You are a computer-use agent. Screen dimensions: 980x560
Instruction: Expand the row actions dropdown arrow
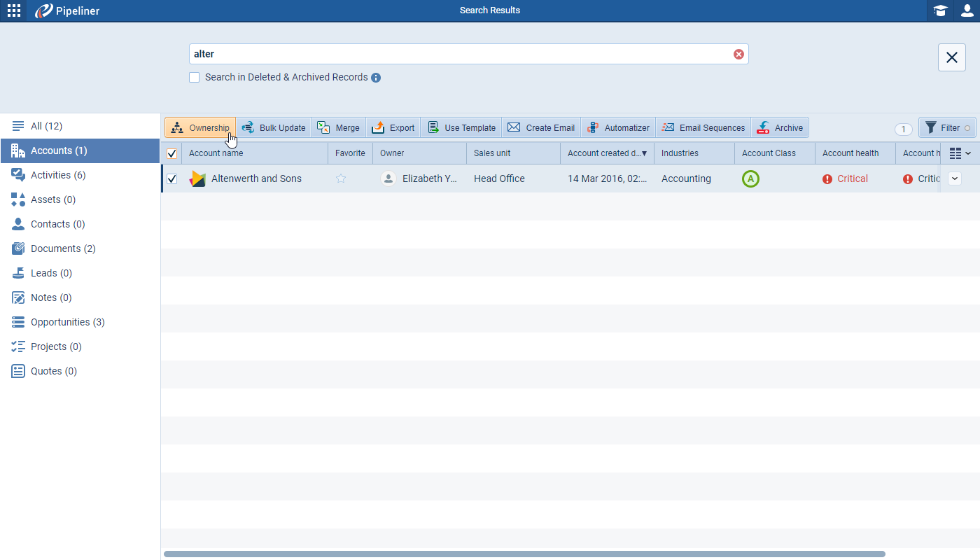click(954, 178)
